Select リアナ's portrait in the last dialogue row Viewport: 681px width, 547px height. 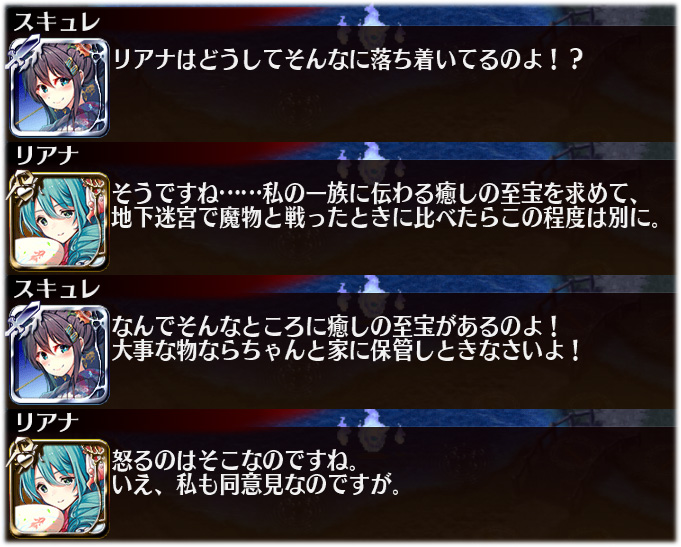(x=60, y=488)
